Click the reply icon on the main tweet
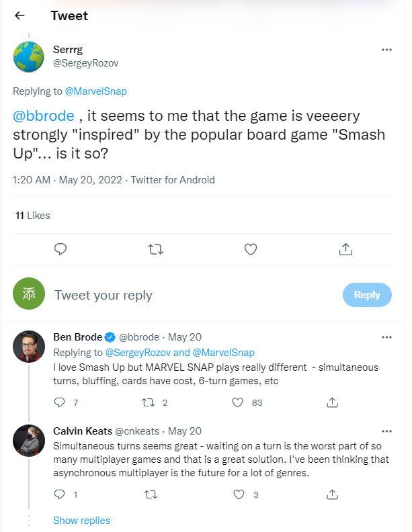This screenshot has width=412, height=532. [60, 249]
